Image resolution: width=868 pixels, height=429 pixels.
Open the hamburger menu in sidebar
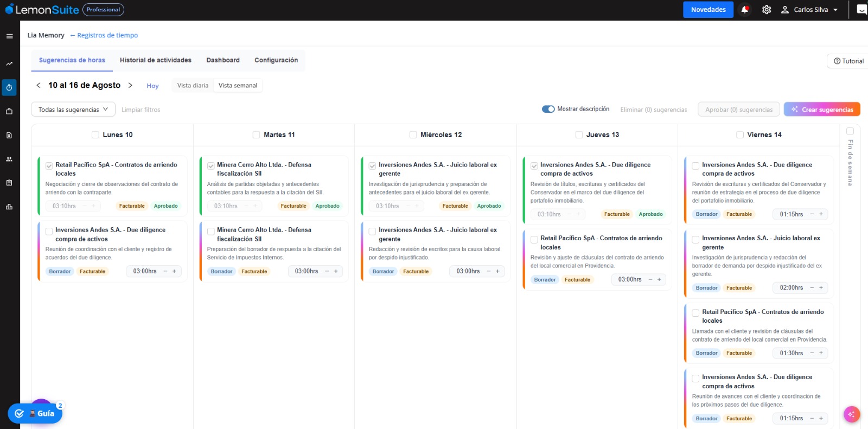point(9,36)
